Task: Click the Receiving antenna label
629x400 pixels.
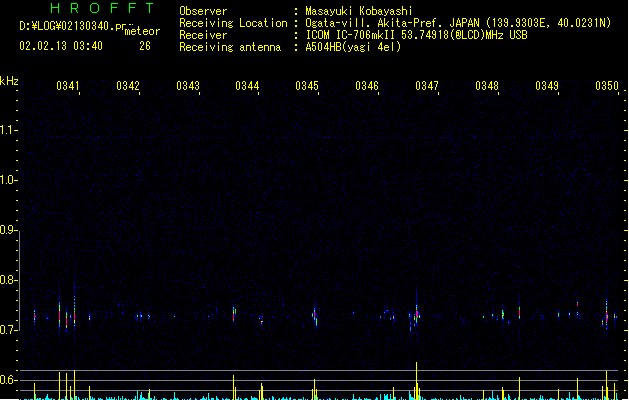Action: coord(230,47)
